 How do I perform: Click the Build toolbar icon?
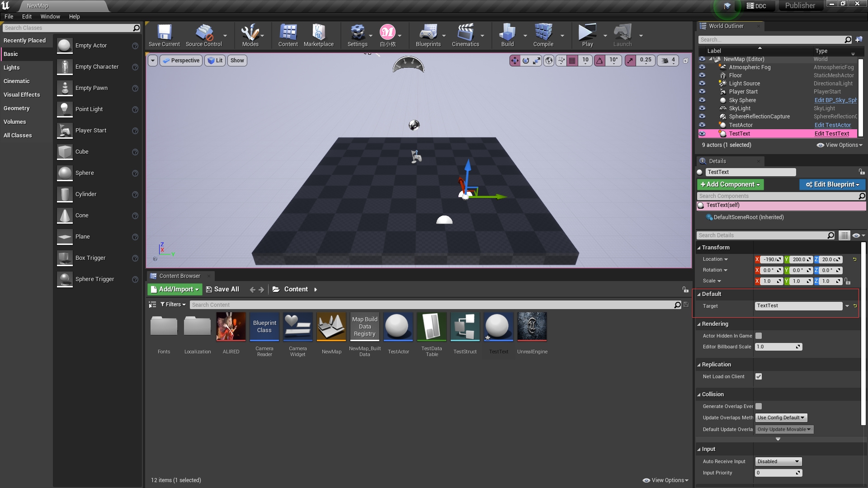pos(507,35)
